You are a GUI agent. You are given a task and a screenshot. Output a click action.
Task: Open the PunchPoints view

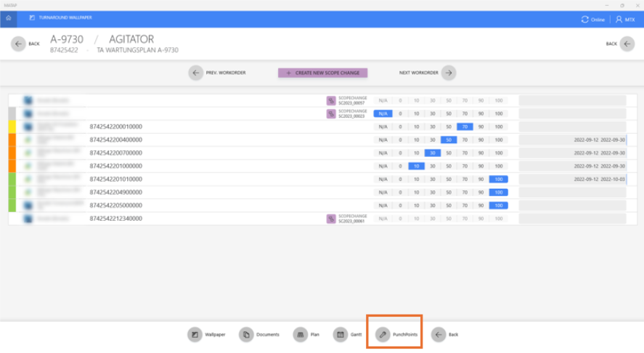pyautogui.click(x=383, y=335)
